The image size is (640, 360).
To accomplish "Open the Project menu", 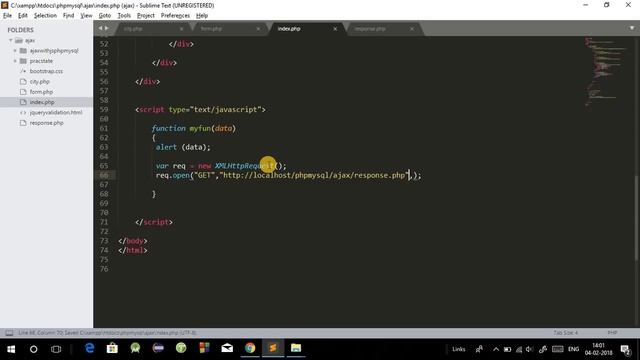I will click(x=146, y=16).
